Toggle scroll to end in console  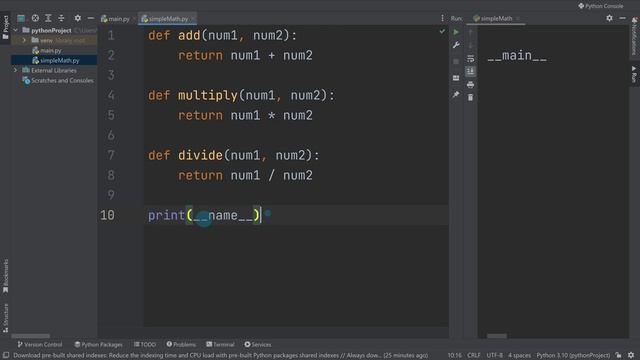[471, 71]
